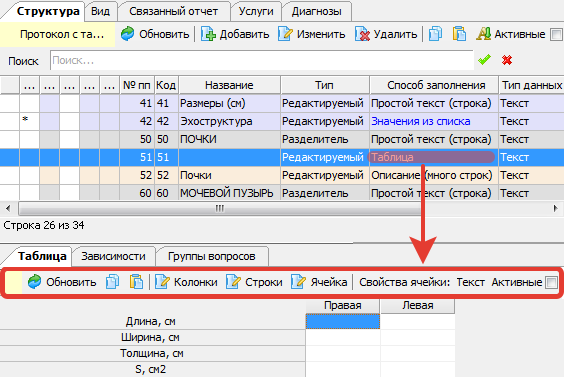Click Тип данных column header

pos(532,85)
